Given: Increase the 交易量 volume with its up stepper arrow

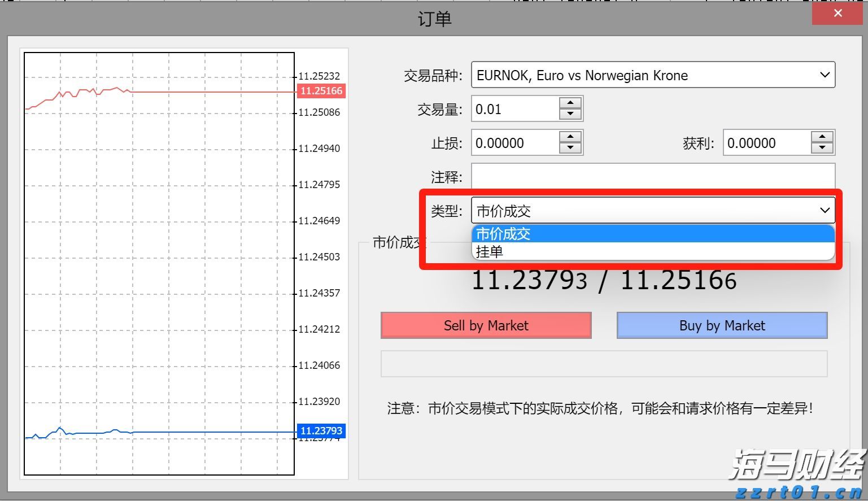Looking at the screenshot, I should click(570, 103).
